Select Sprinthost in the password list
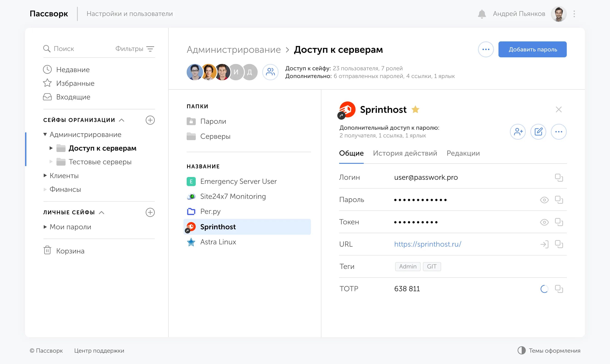Viewport: 610px width, 364px height. click(247, 227)
